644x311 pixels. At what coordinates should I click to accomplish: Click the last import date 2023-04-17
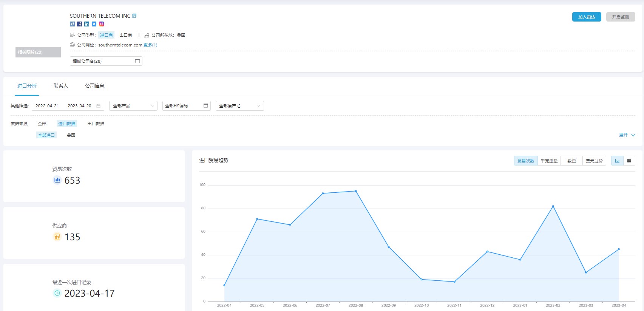pos(90,293)
